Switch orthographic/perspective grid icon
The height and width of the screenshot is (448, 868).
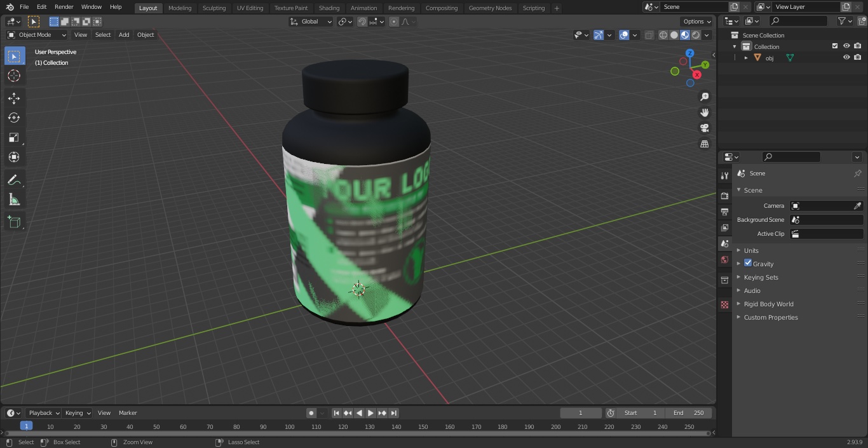704,144
